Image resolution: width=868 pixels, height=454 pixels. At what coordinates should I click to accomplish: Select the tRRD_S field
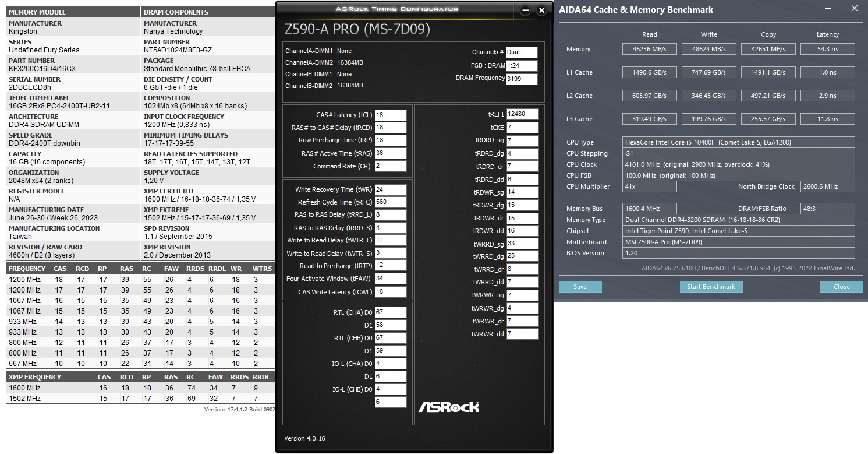coord(391,228)
